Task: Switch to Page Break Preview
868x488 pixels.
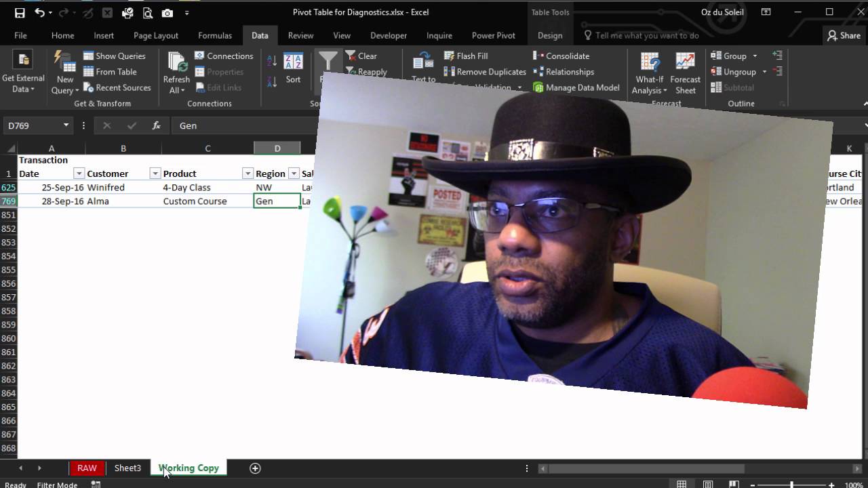Action: tap(734, 485)
